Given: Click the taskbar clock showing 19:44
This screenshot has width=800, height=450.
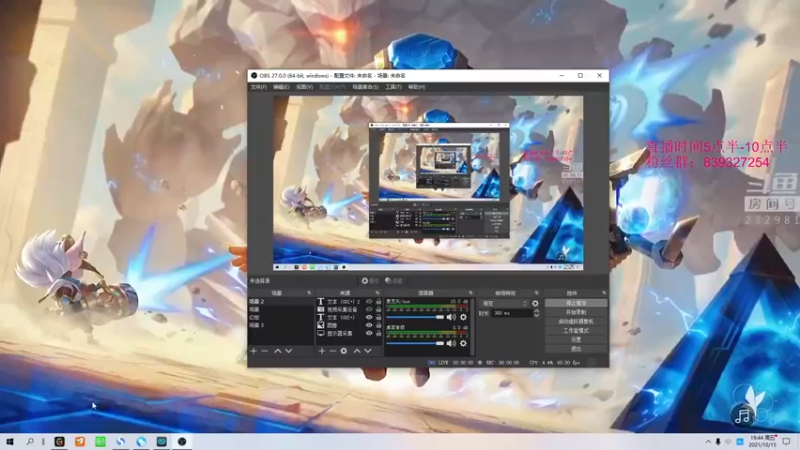Looking at the screenshot, I should click(762, 441).
